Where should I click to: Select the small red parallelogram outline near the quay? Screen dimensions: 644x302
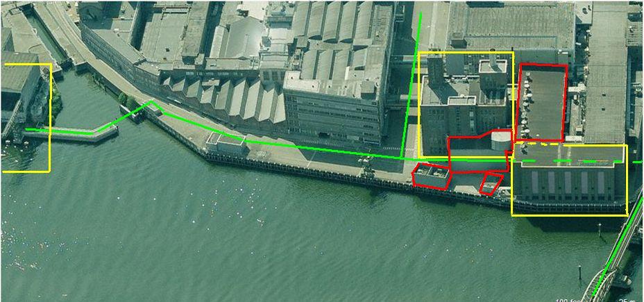[491, 184]
